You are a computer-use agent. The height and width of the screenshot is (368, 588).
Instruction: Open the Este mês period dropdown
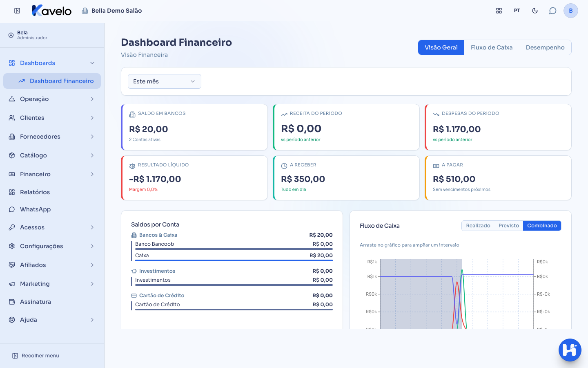[165, 81]
